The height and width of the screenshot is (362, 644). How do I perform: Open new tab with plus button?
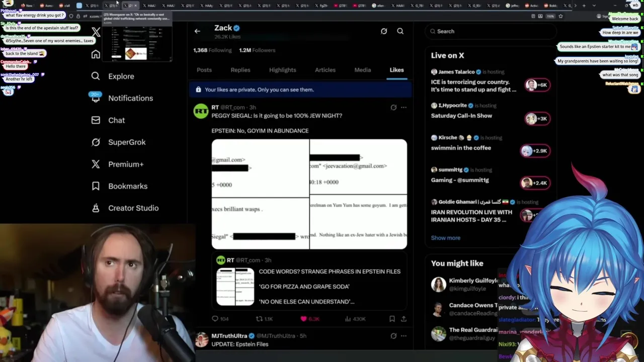pos(584,6)
